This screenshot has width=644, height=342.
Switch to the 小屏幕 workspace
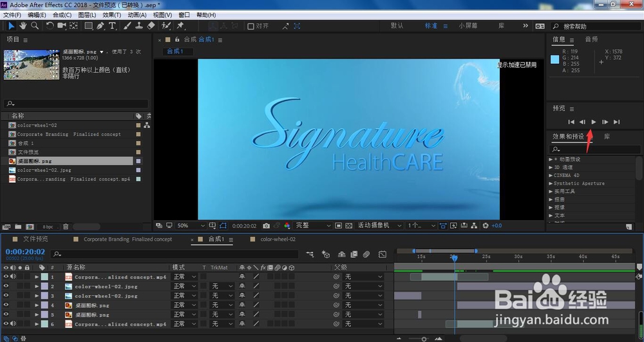pyautogui.click(x=468, y=26)
